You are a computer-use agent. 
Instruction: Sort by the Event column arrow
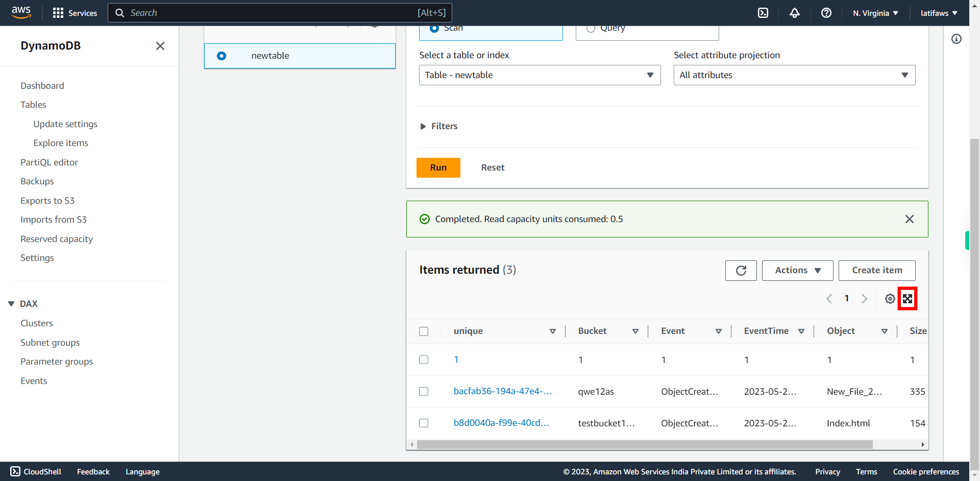(719, 331)
